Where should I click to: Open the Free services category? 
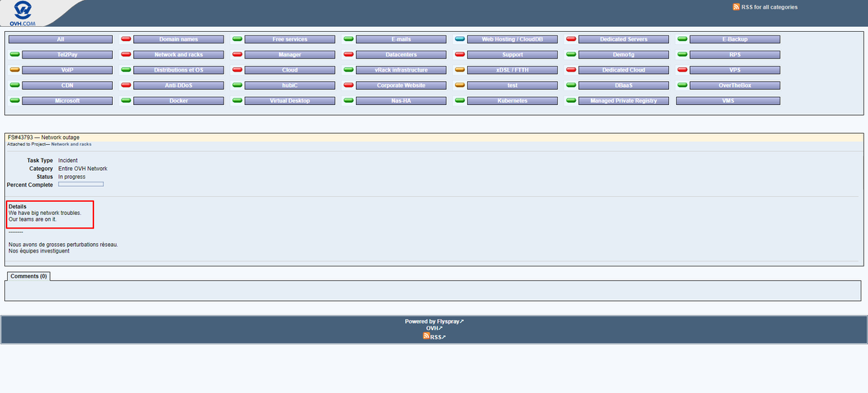(x=290, y=39)
